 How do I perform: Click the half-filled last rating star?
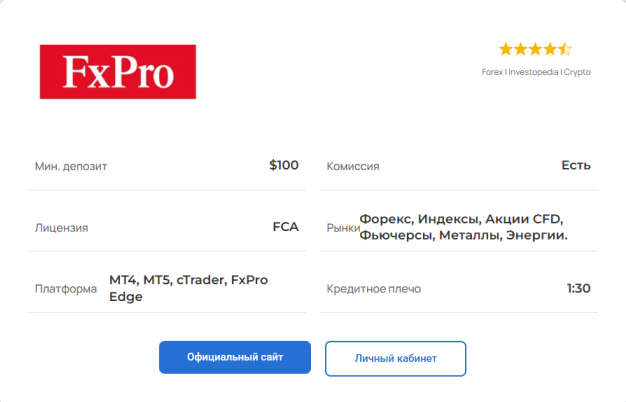pos(565,48)
